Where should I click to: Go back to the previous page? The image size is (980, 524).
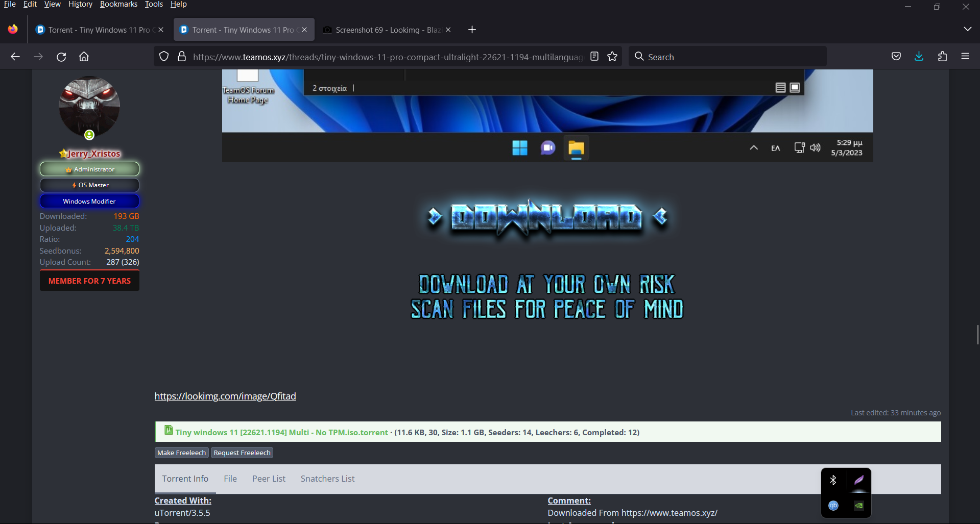(15, 57)
